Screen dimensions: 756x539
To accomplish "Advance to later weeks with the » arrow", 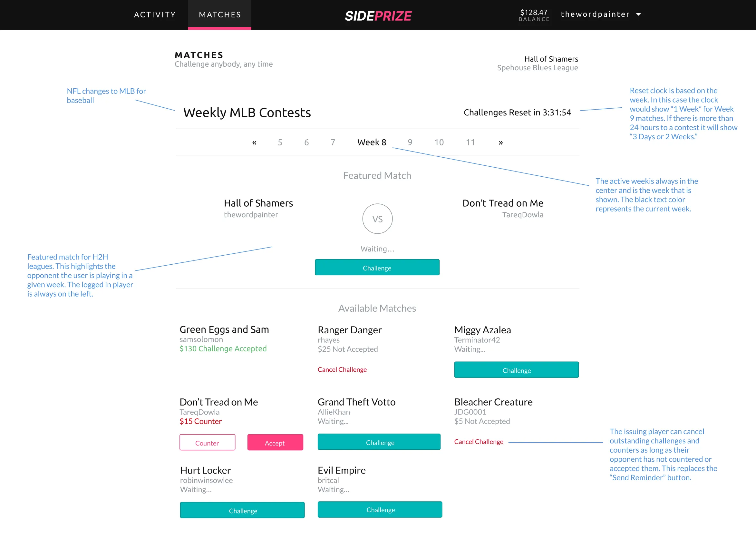I will (x=500, y=142).
